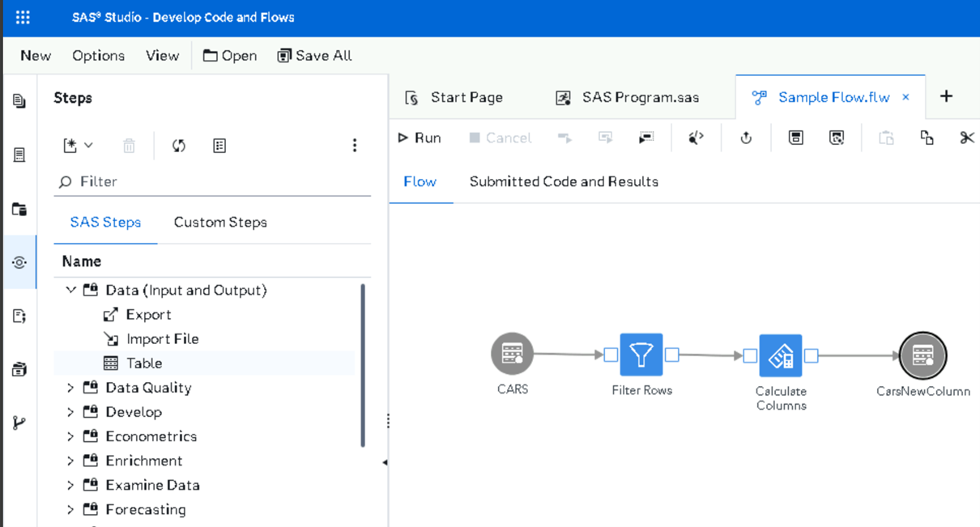This screenshot has width=980, height=527.
Task: Click the delete trash icon in Steps
Action: [x=129, y=146]
